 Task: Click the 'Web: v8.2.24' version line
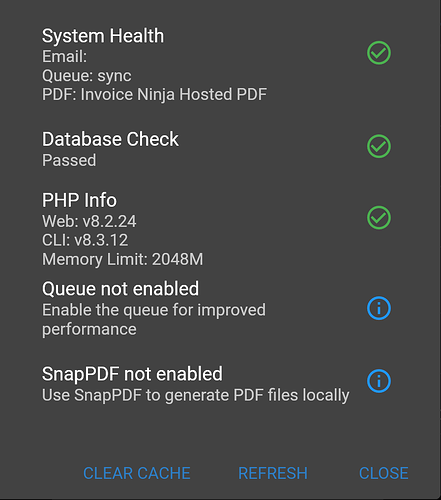click(89, 221)
